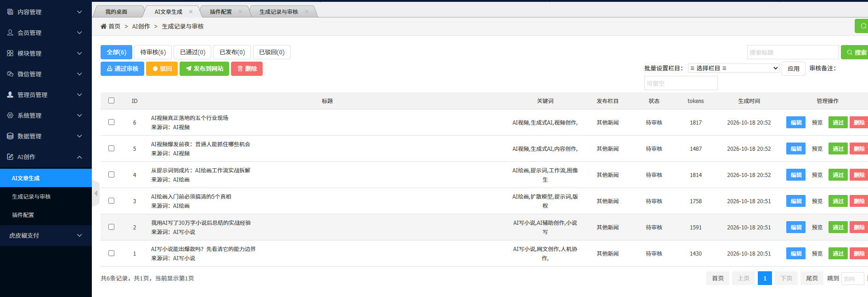The width and height of the screenshot is (868, 297).
Task: Click the 审核备注 可留空 input
Action: pyautogui.click(x=681, y=83)
